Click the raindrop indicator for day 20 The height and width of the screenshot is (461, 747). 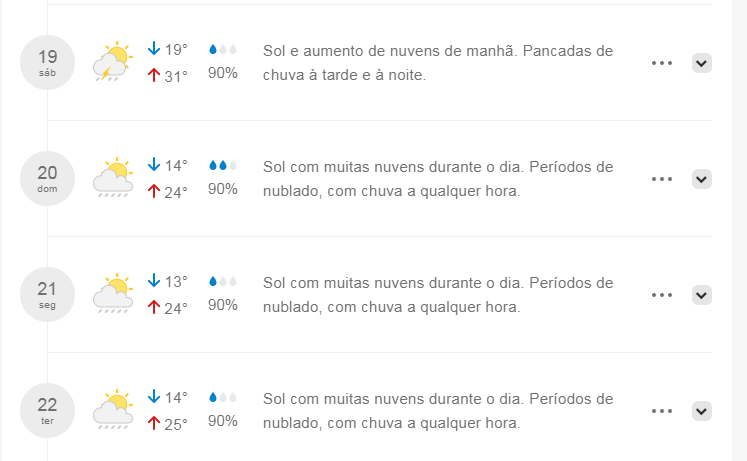coord(222,165)
